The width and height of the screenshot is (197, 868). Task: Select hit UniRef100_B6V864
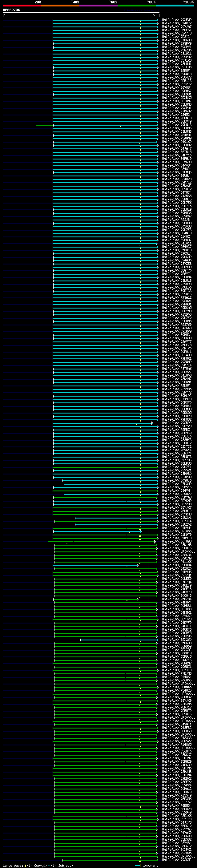[x=177, y=88]
